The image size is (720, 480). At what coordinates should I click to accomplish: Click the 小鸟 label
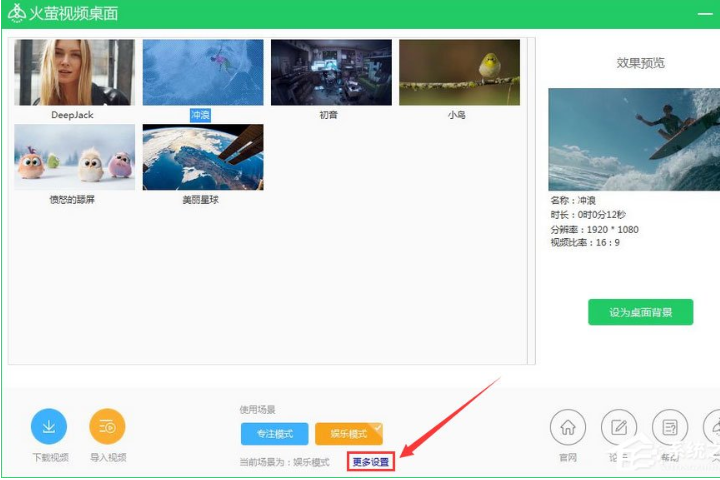(456, 115)
